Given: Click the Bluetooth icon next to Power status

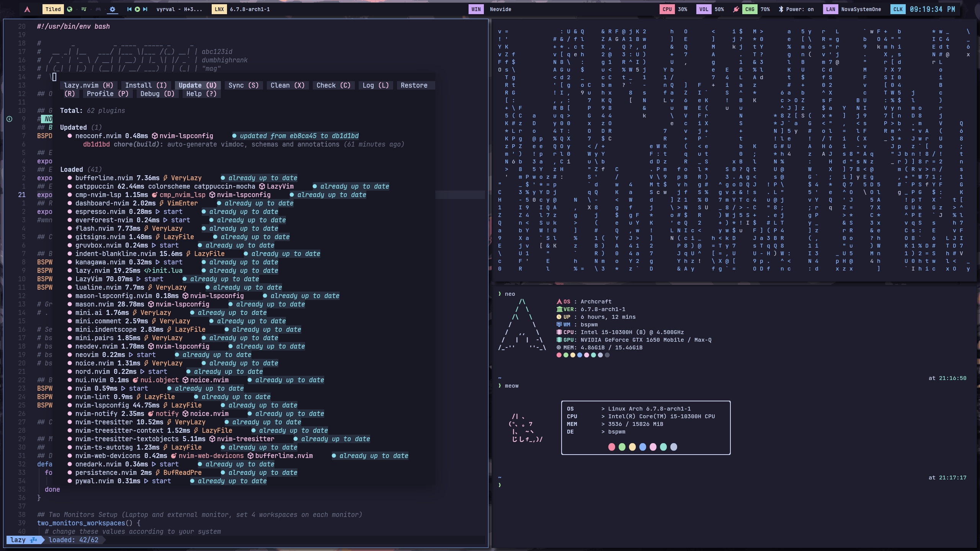Looking at the screenshot, I should [x=780, y=9].
